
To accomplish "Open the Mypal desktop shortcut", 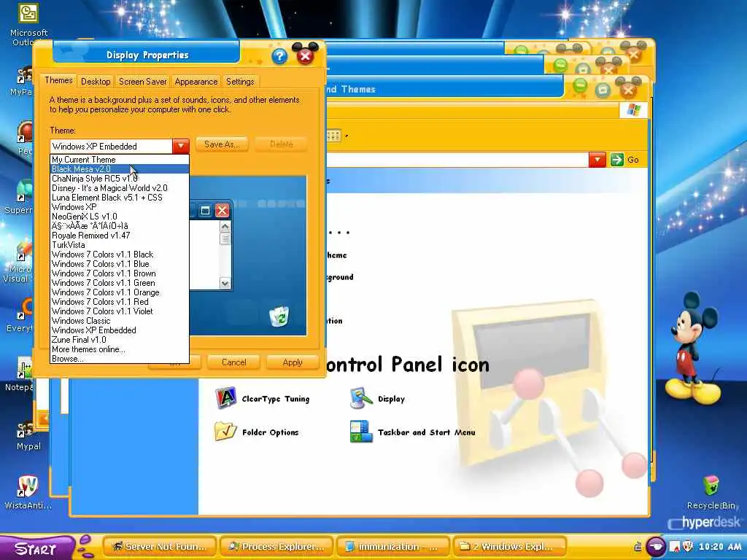I will pos(28,436).
